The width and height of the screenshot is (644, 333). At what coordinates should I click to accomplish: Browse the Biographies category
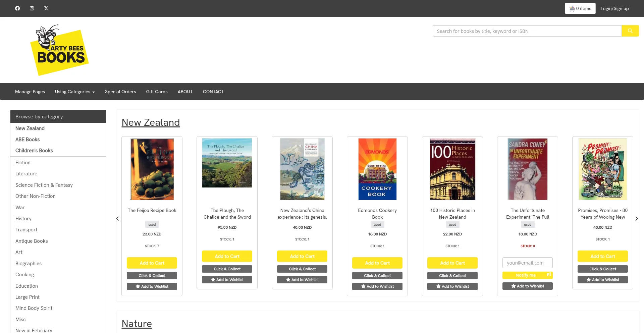coord(29,264)
